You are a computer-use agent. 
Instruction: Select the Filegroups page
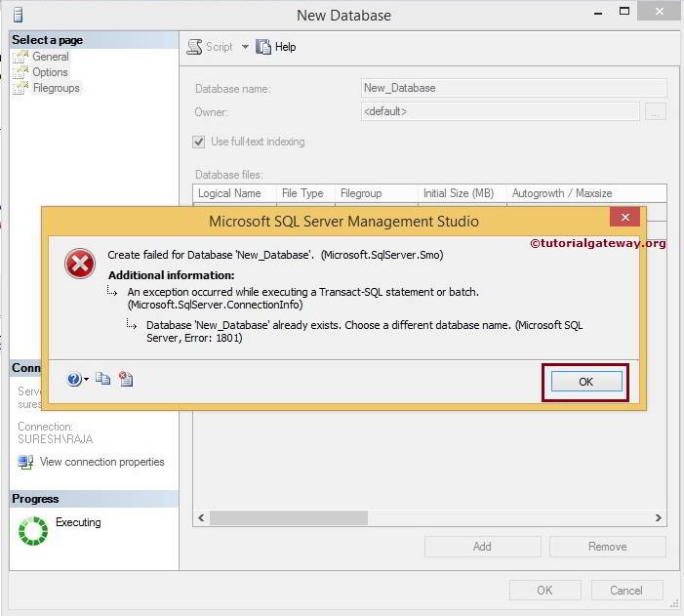57,88
